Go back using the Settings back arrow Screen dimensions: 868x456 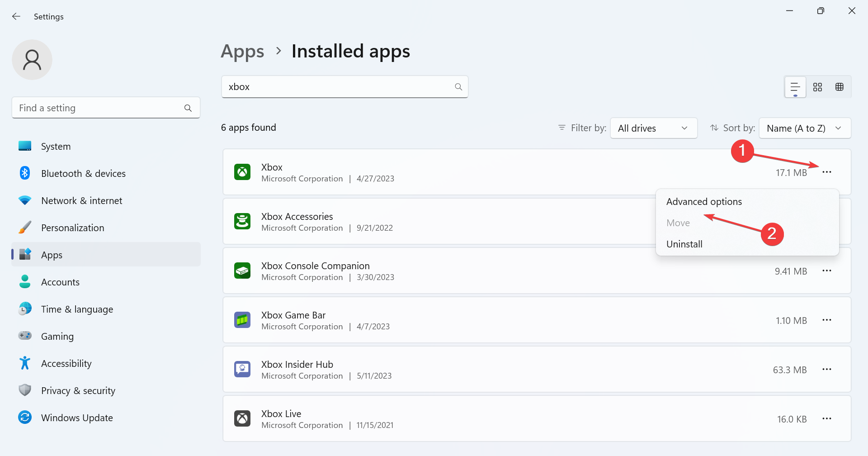coord(16,17)
